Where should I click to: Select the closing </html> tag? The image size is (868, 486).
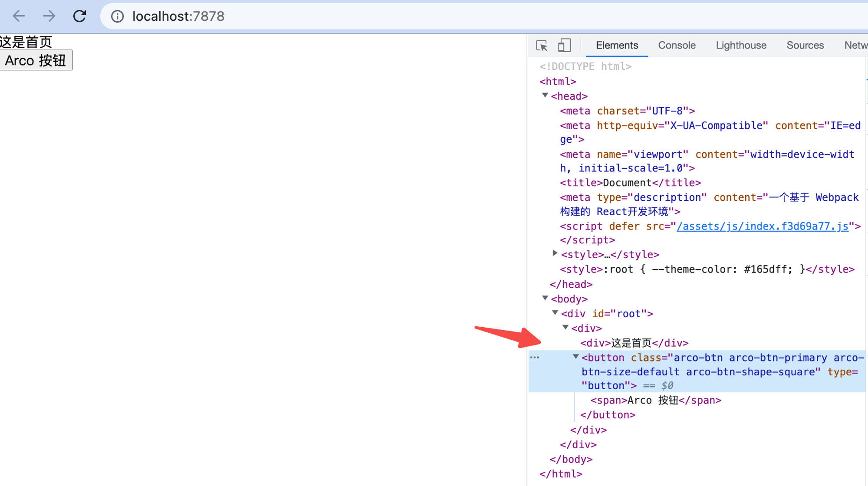[561, 474]
